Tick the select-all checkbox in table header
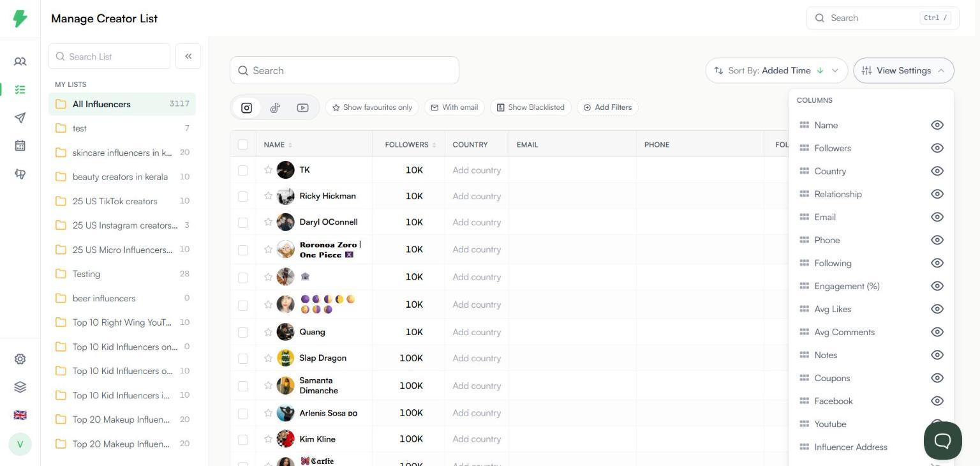980x466 pixels. click(x=243, y=145)
